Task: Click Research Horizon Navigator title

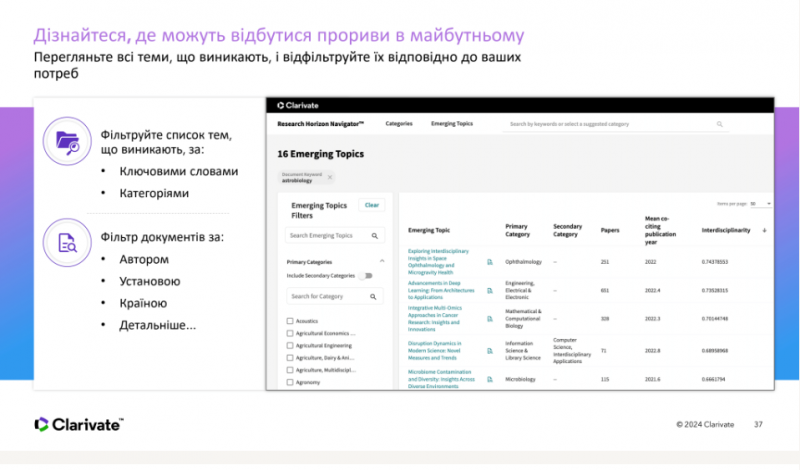Action: point(320,123)
